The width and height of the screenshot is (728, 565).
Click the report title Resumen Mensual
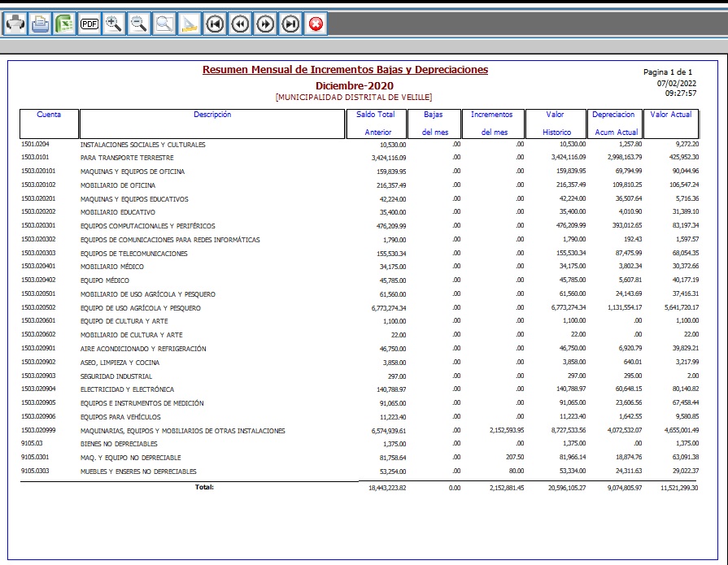[x=345, y=70]
